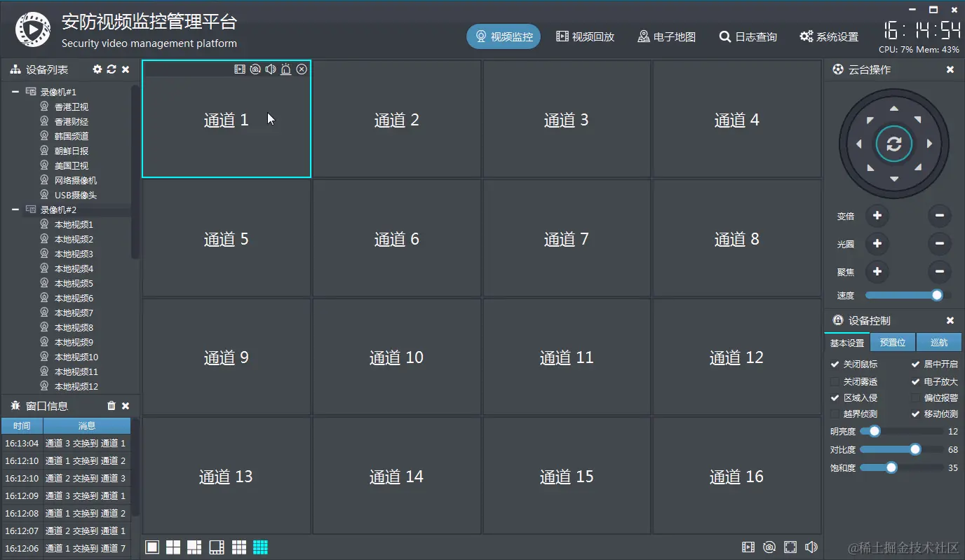The width and height of the screenshot is (965, 560).
Task: Select the 预置位 tab
Action: 893,343
